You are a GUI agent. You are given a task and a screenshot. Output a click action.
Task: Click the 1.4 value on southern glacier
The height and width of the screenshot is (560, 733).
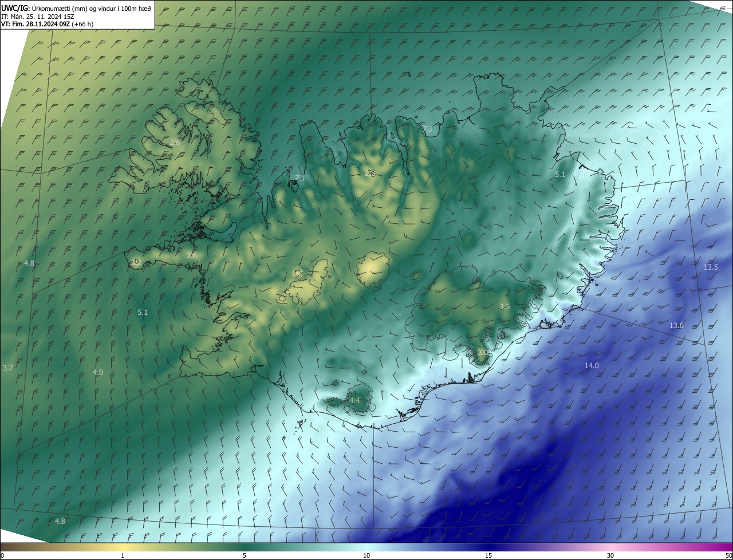click(x=354, y=400)
